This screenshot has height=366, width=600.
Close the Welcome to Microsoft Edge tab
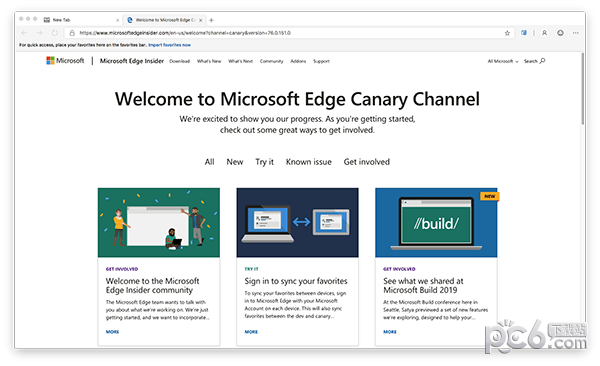pyautogui.click(x=201, y=20)
